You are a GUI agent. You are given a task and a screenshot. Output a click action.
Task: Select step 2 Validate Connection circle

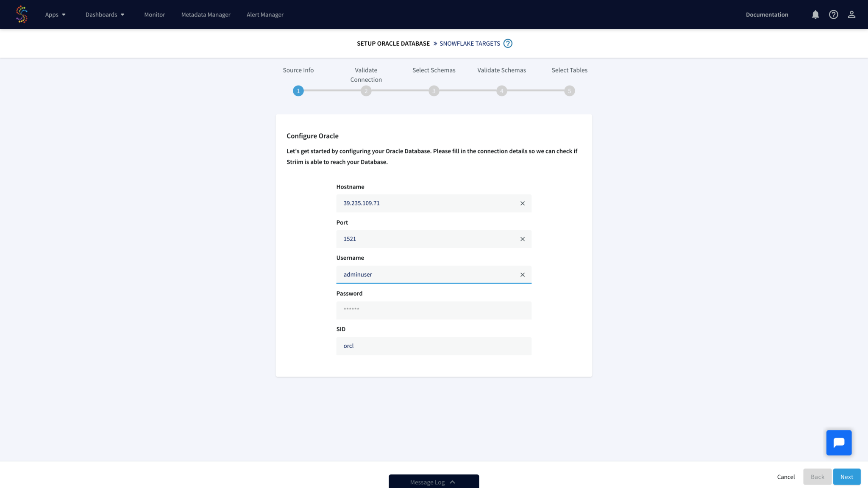click(x=366, y=91)
